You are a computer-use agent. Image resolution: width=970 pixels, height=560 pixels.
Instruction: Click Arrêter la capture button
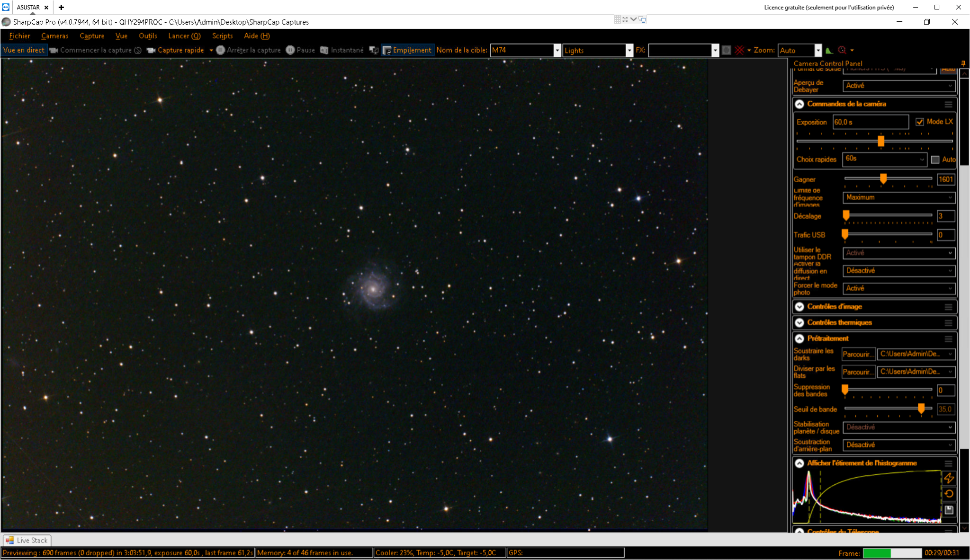pyautogui.click(x=249, y=50)
